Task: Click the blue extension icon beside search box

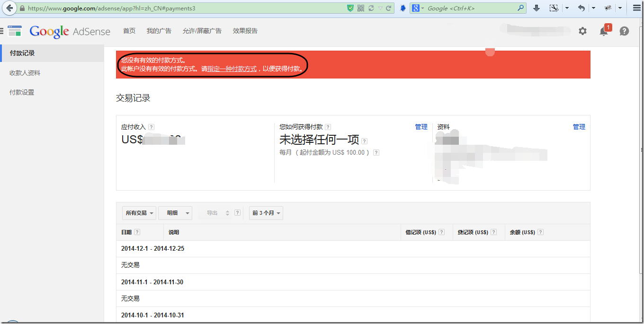Action: (x=403, y=8)
